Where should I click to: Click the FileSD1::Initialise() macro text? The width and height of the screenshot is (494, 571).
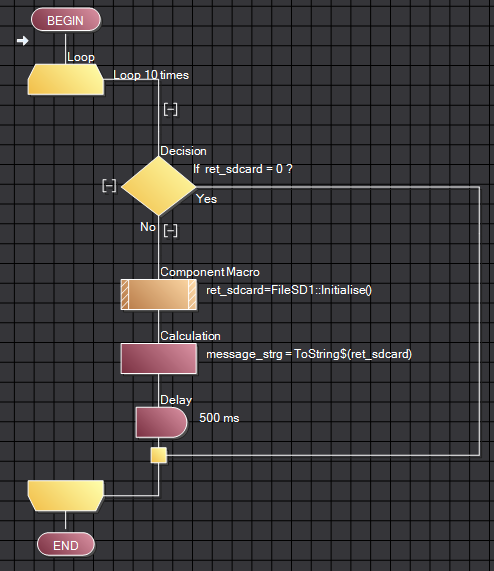[289, 290]
